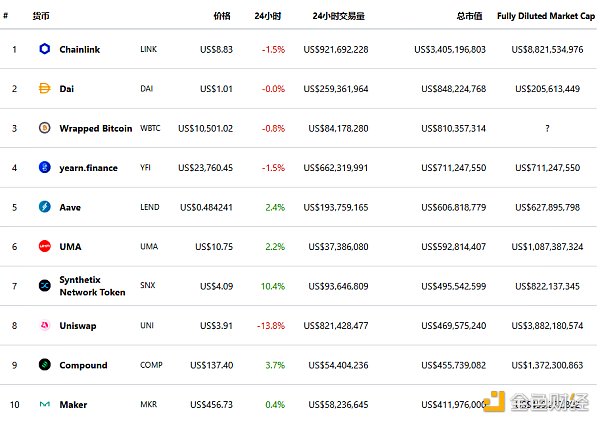Screen dimensions: 600x423
Task: Sort by 价格 column header
Action: click(x=222, y=16)
